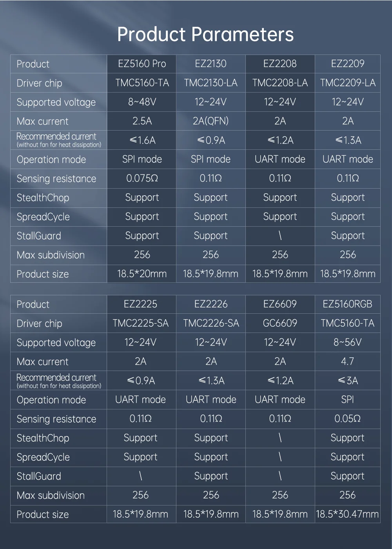392x549 pixels.
Task: Select the EZ5160 Pro product cell
Action: (x=142, y=64)
